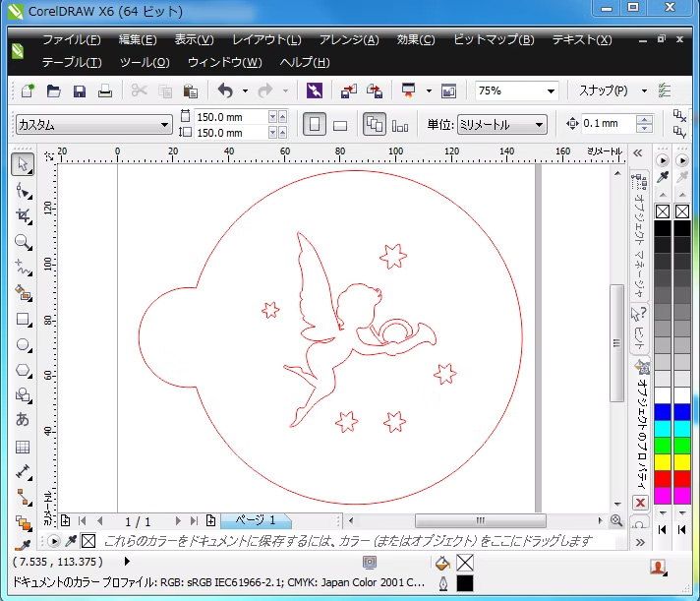
Task: Select the Pick tool in the toolbox
Action: click(x=23, y=164)
